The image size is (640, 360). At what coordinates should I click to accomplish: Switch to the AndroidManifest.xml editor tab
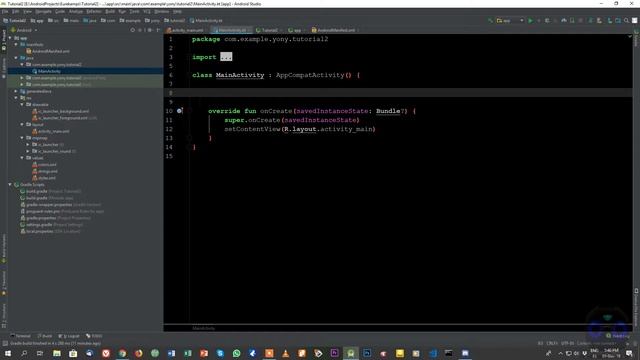(334, 30)
